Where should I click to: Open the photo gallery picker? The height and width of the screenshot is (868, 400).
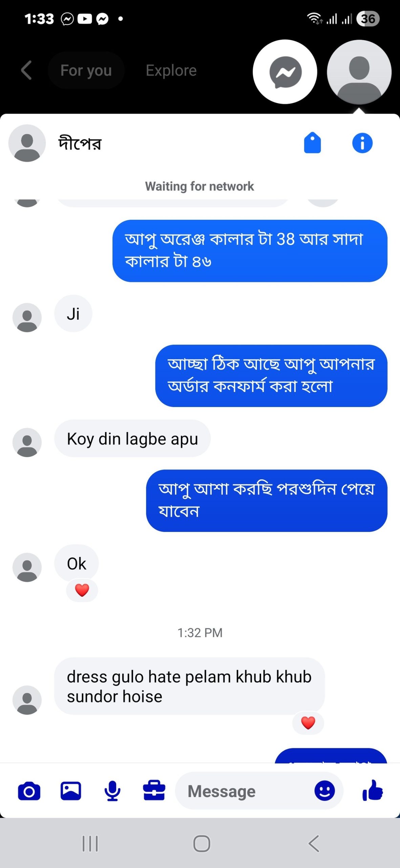click(x=71, y=791)
